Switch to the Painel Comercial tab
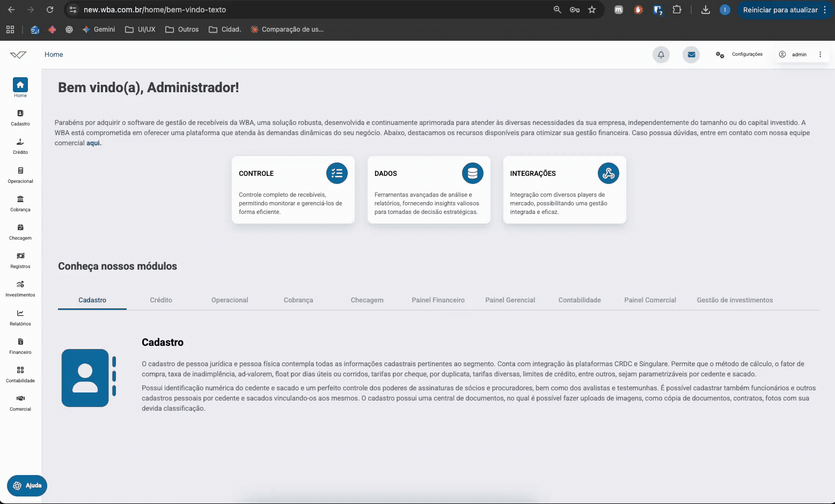Viewport: 835px width, 504px height. (x=650, y=300)
